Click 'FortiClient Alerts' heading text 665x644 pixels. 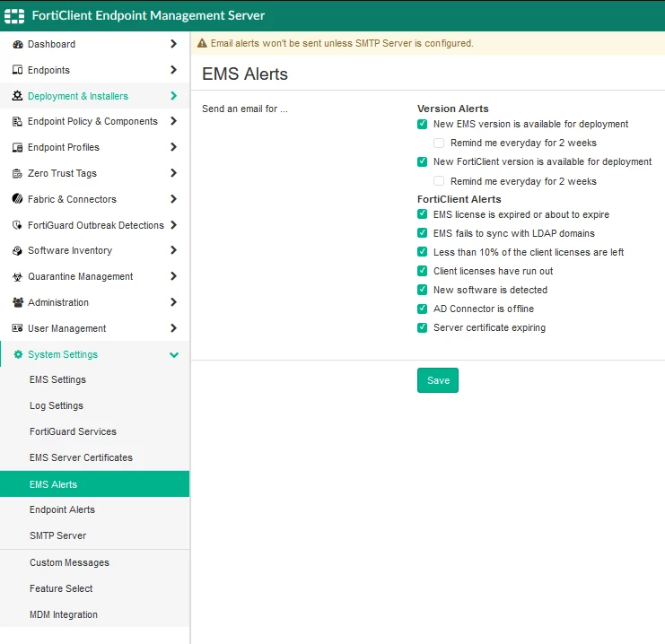(x=459, y=199)
